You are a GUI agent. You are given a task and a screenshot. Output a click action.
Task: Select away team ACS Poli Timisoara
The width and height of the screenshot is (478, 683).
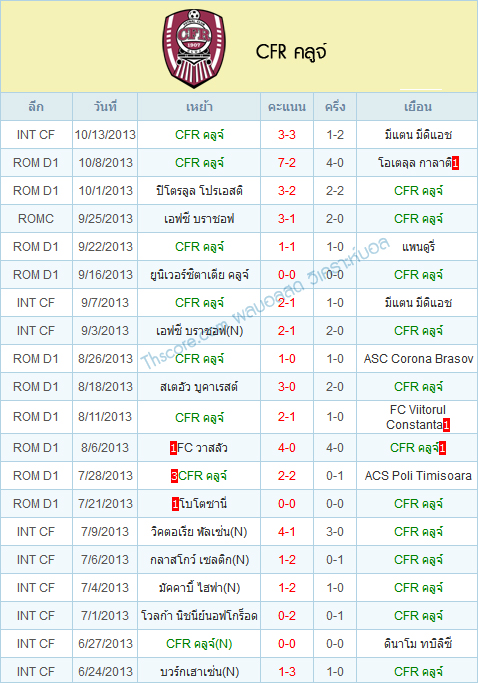418,476
